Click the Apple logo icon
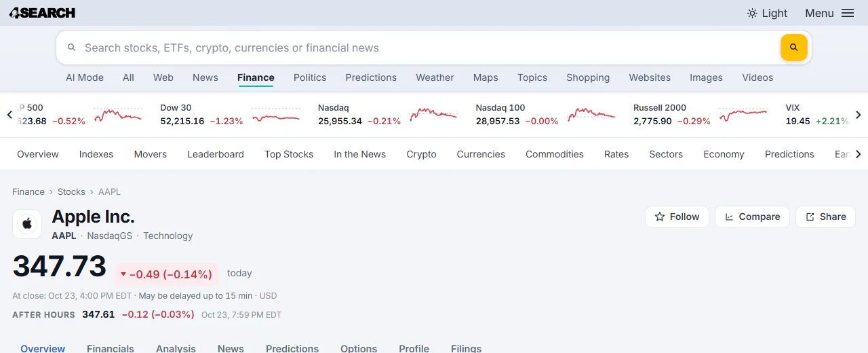Viewport: 868px width, 353px height. tap(27, 224)
